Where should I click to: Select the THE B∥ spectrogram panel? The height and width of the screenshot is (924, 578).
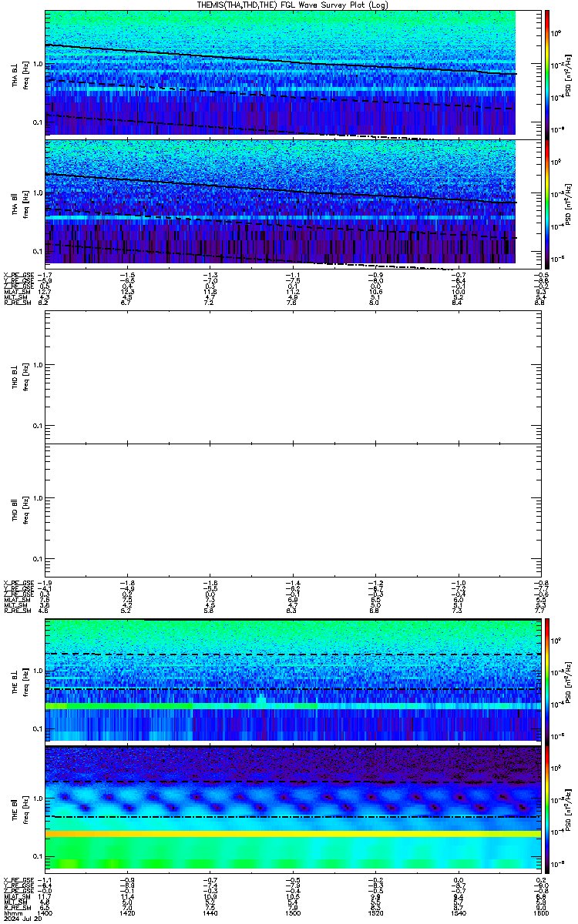(291, 808)
